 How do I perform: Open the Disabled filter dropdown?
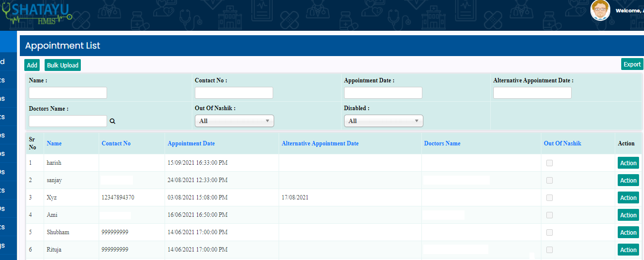coord(383,121)
